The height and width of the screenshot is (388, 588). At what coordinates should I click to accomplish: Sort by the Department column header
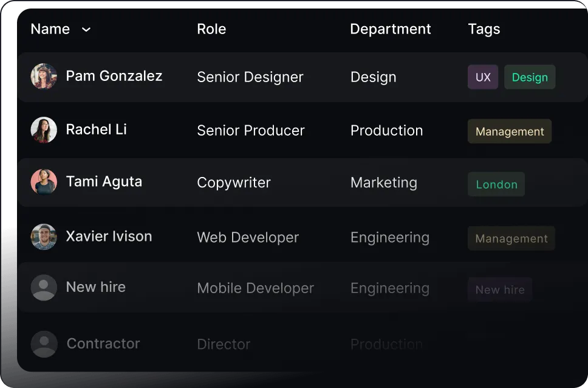(391, 29)
